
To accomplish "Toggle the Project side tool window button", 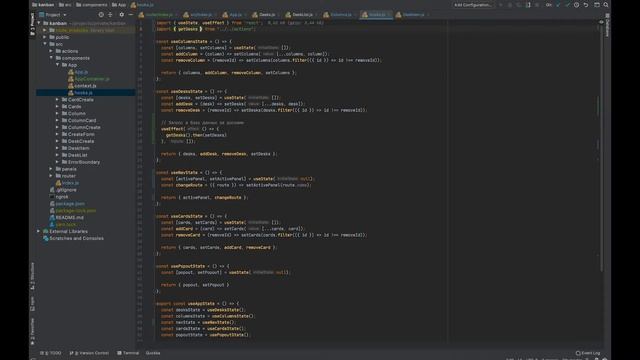I will tap(33, 24).
